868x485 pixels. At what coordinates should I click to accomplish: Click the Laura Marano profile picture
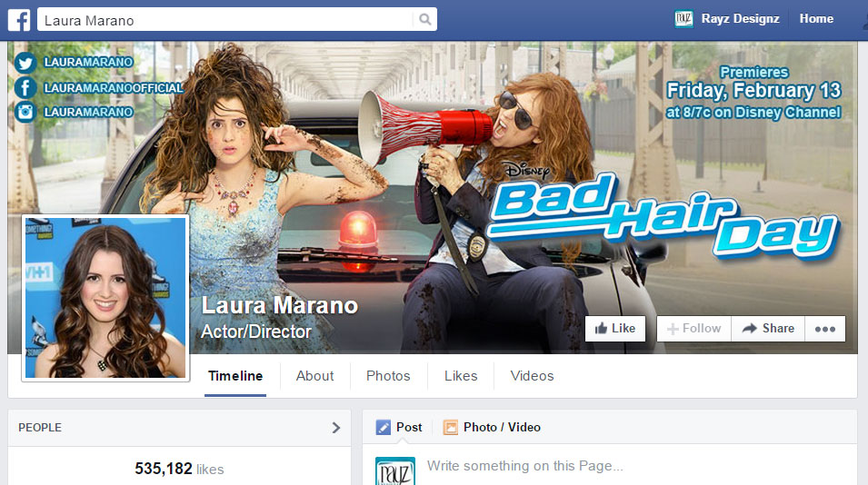click(105, 300)
